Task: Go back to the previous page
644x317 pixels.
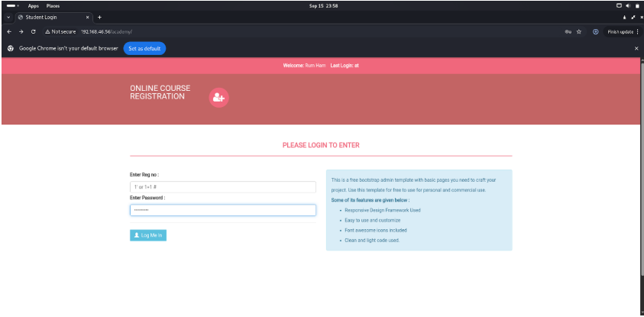Action: click(9, 31)
